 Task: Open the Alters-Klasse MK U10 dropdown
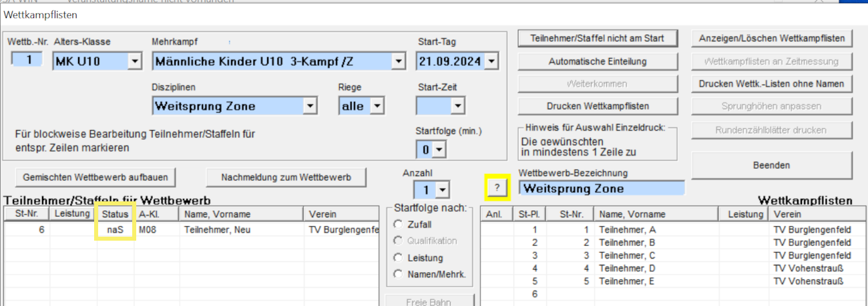click(x=134, y=62)
